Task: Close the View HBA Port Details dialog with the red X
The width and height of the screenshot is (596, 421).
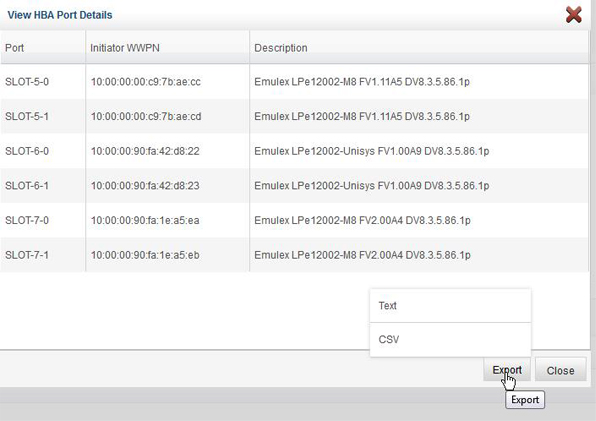Action: [x=574, y=15]
